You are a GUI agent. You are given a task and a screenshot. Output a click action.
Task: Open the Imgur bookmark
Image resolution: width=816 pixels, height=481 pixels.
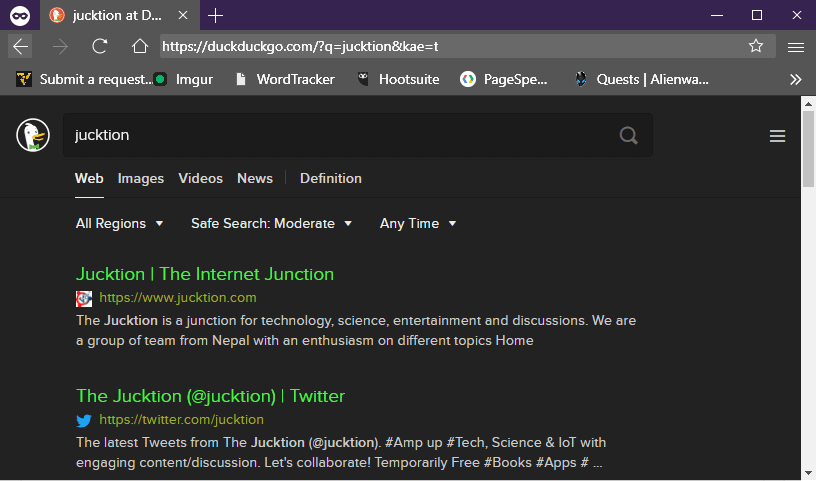click(x=184, y=79)
